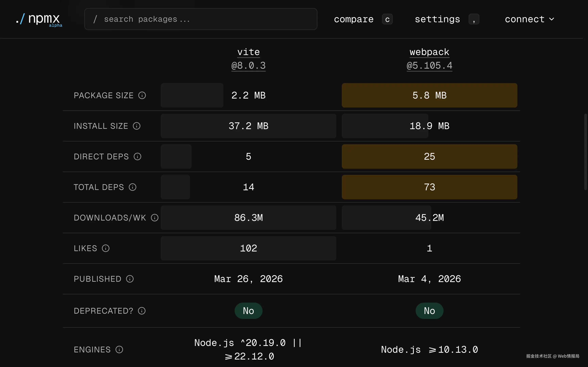Open the compare page in header
Image resolution: width=588 pixels, height=367 pixels.
click(x=354, y=19)
